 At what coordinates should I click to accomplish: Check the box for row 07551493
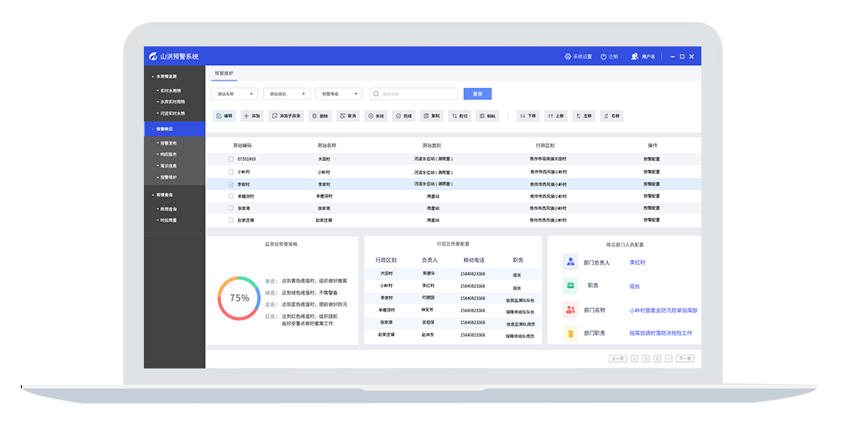pos(231,159)
